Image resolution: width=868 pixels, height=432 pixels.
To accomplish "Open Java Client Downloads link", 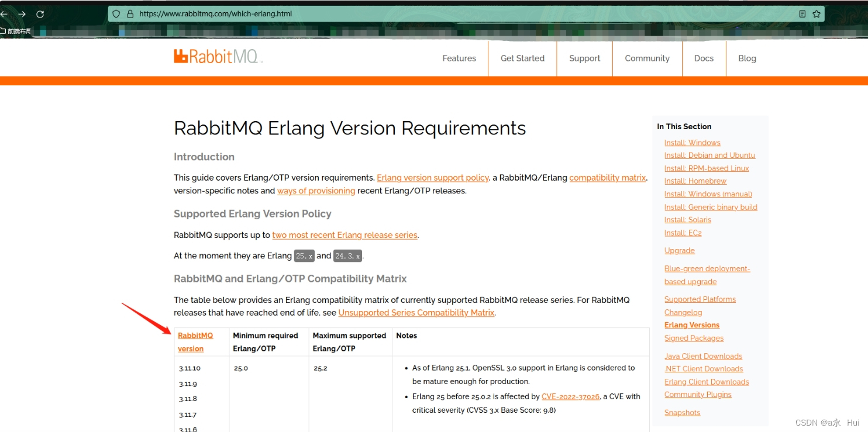I will pyautogui.click(x=703, y=356).
